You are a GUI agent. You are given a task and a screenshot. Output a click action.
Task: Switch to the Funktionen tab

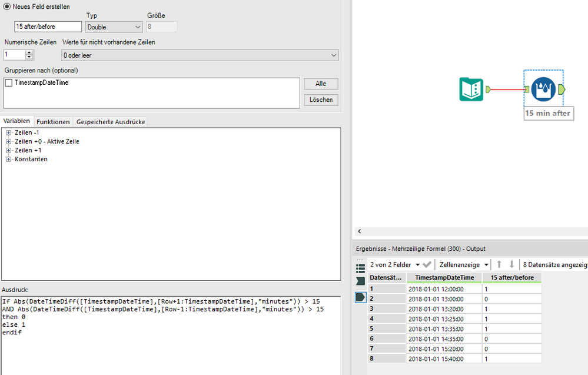tap(53, 122)
